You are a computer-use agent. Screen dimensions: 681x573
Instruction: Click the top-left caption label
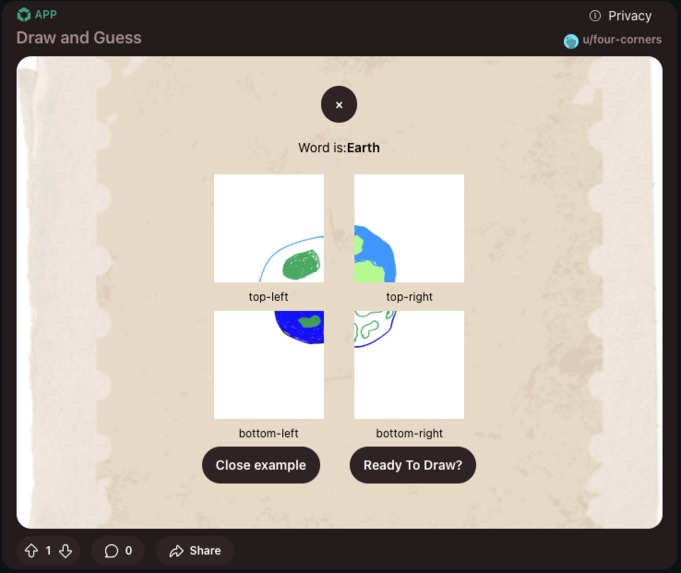[x=268, y=297]
